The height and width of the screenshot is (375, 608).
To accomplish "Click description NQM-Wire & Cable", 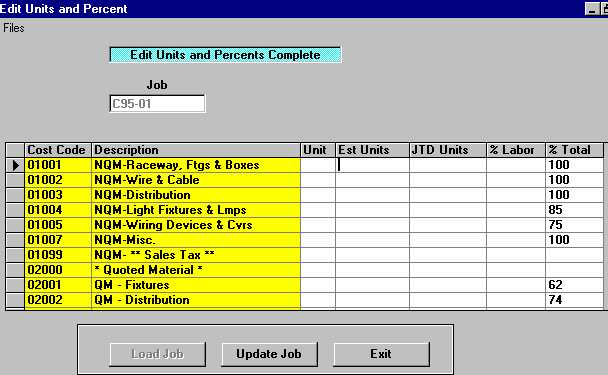I will point(196,180).
